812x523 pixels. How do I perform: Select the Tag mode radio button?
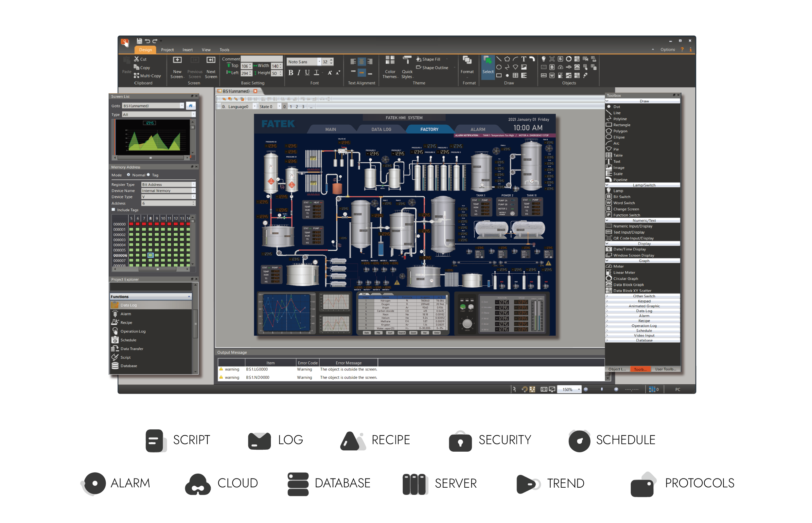(x=148, y=175)
